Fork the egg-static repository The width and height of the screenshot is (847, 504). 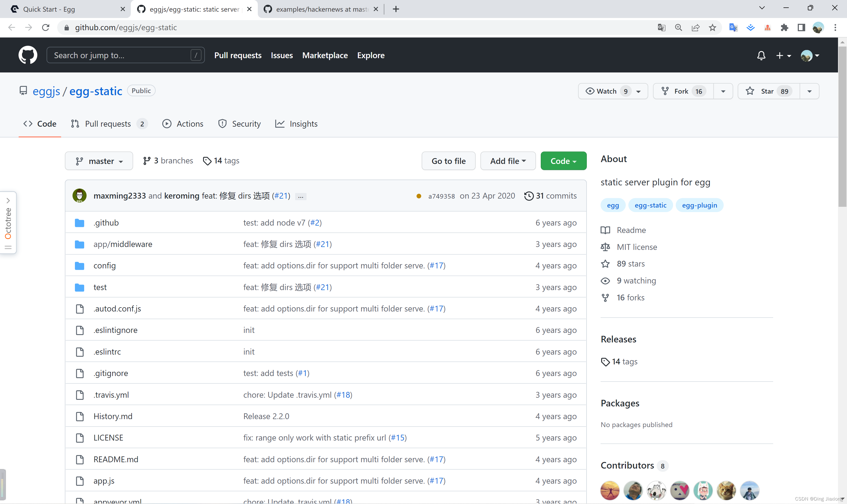(683, 91)
